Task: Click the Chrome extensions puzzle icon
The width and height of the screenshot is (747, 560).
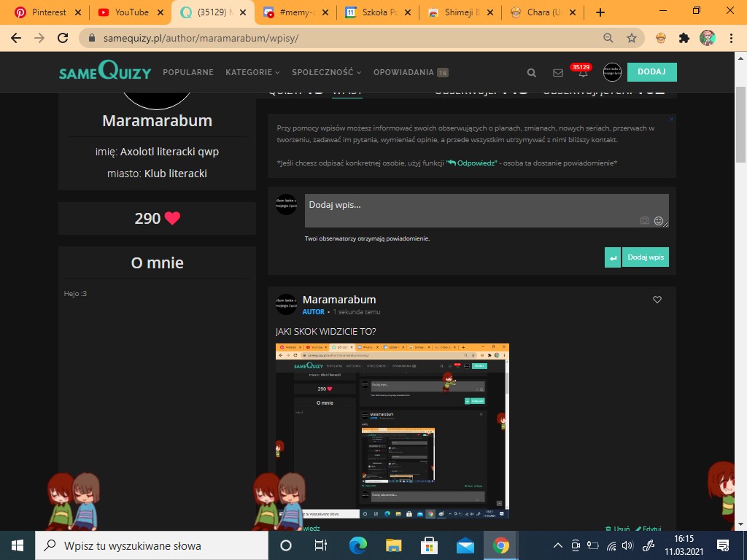Action: point(684,38)
